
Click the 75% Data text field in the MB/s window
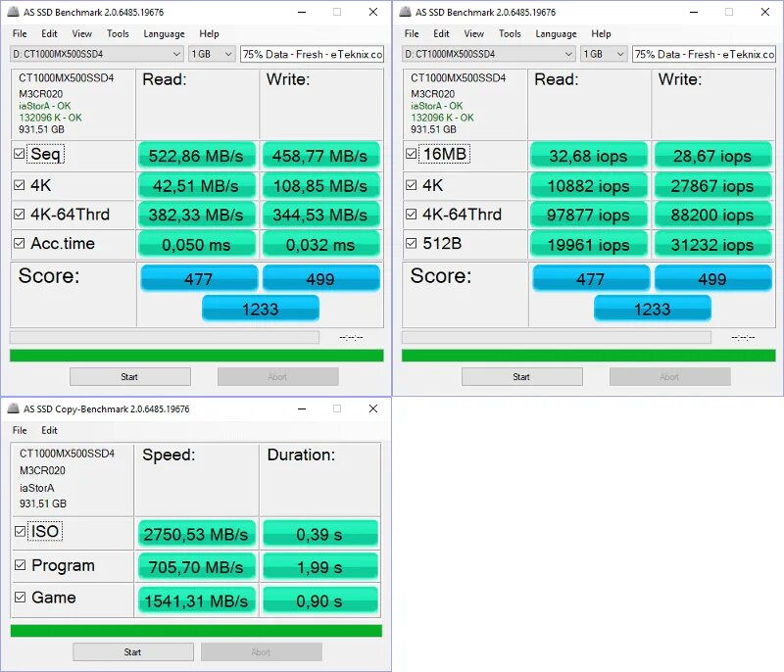pos(312,54)
